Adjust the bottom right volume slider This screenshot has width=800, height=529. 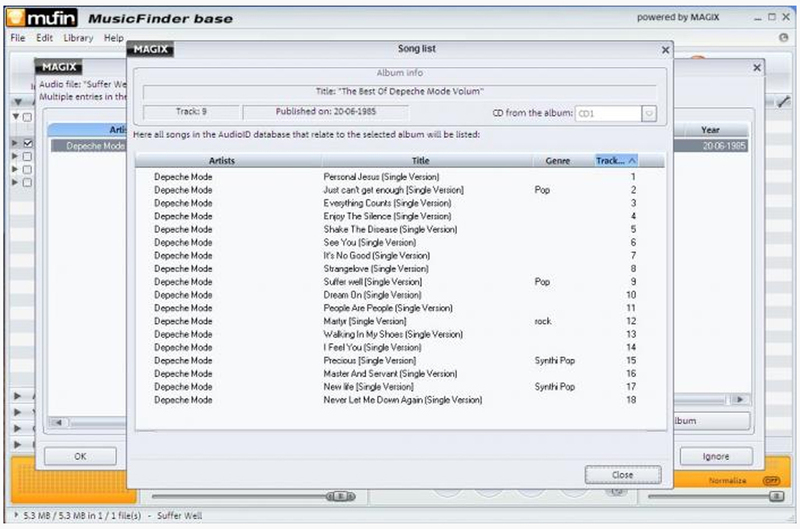(x=776, y=496)
